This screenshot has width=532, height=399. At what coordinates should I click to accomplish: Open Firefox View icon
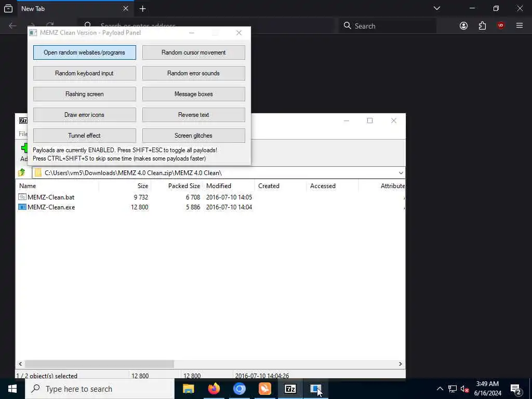[8, 8]
